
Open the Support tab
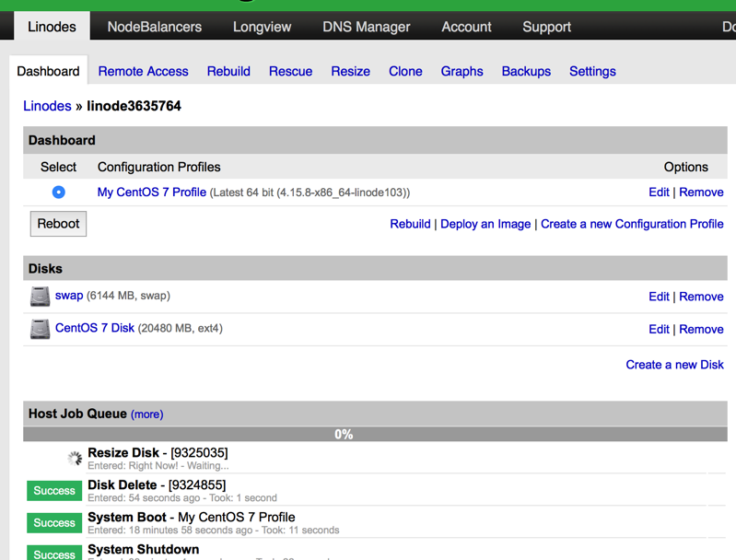tap(547, 27)
